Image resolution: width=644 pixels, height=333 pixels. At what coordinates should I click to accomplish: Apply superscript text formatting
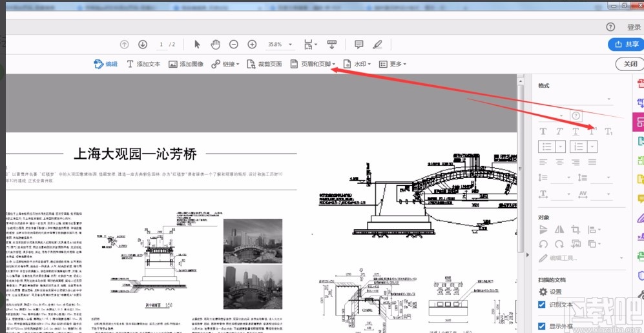[592, 132]
